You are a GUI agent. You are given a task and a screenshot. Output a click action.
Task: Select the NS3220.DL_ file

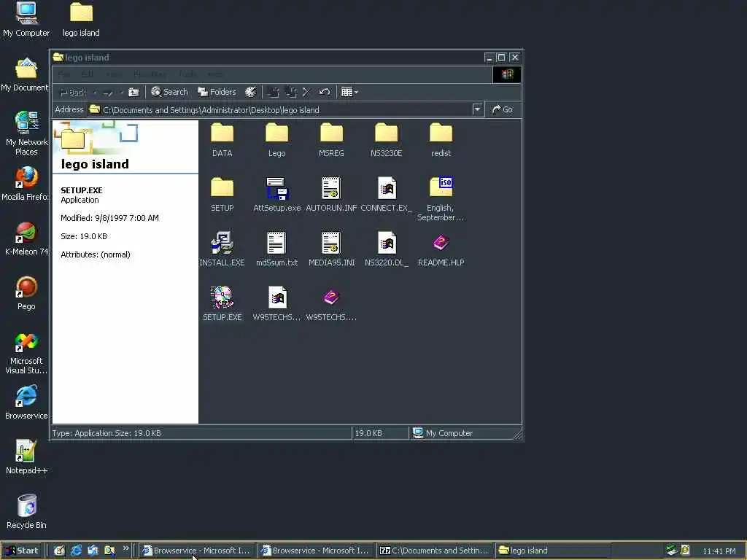tap(387, 249)
